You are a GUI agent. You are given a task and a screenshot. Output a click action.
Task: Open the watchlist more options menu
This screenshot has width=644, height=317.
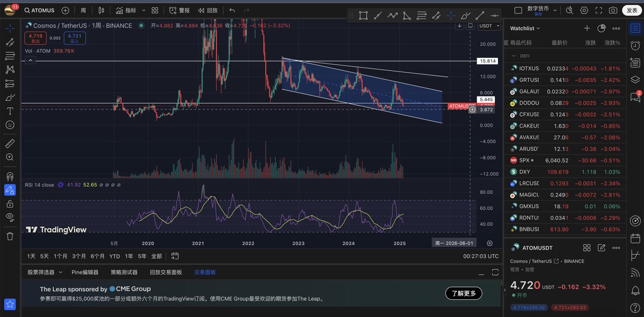coord(616,28)
